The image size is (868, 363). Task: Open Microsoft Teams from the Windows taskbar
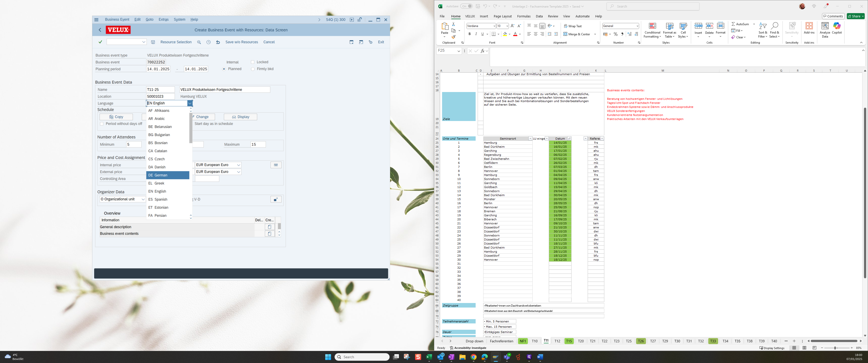[507, 357]
